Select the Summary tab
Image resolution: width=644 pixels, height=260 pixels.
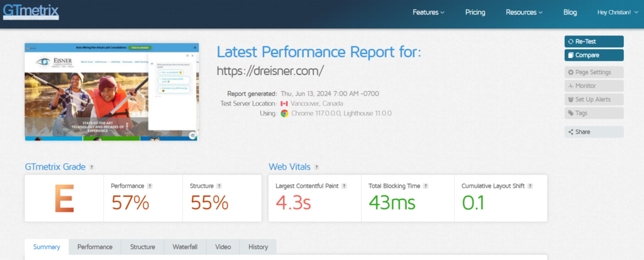tap(47, 247)
